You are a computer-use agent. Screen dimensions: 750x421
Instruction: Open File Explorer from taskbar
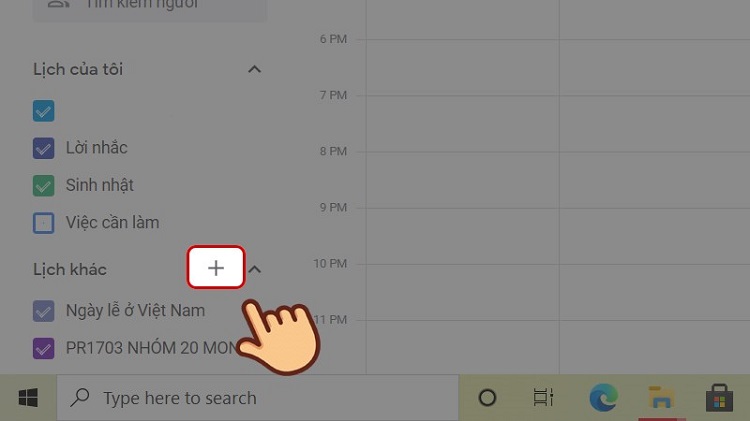coord(661,398)
